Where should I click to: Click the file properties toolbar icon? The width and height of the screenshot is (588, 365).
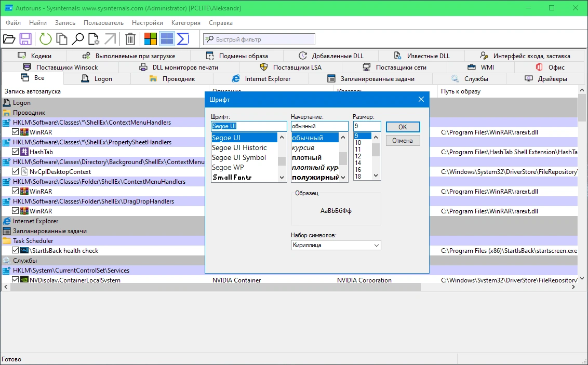(93, 39)
